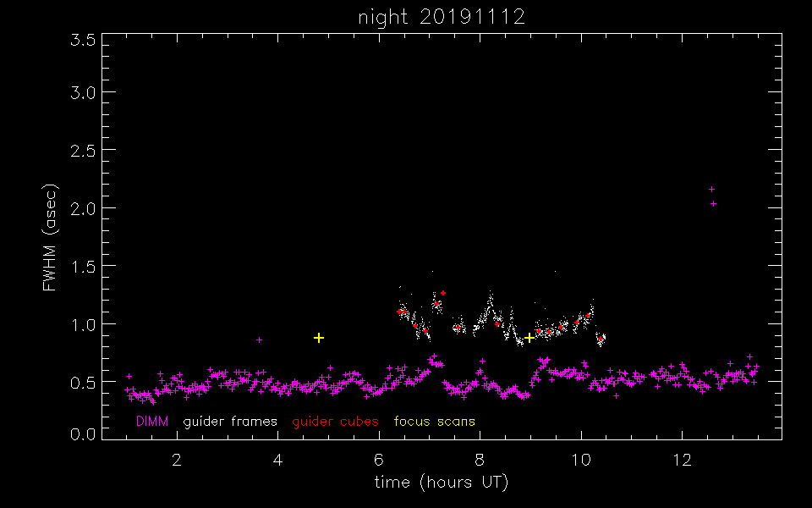
Task: Click the y-axis tick label '0.0'
Action: [83, 433]
